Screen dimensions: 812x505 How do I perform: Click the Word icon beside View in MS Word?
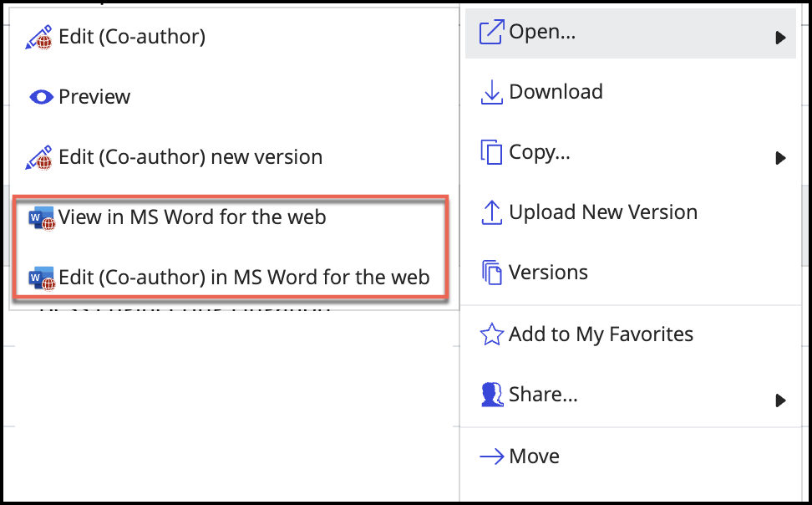coord(41,219)
